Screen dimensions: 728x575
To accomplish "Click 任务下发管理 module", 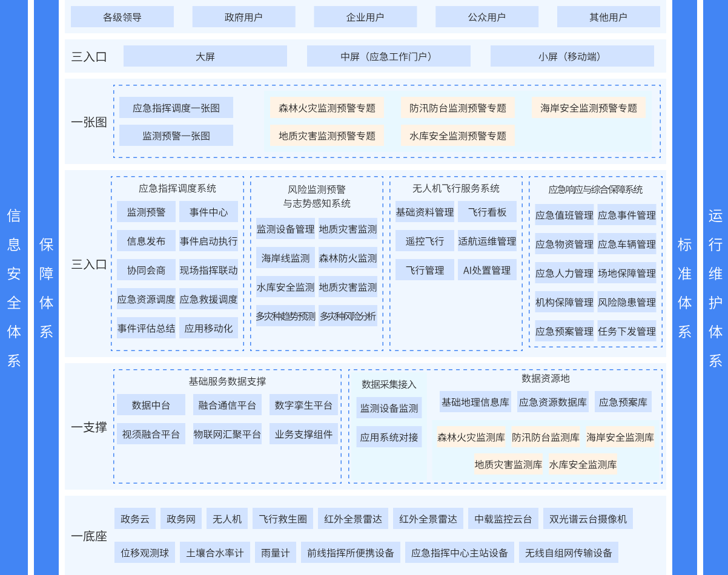I will (627, 331).
